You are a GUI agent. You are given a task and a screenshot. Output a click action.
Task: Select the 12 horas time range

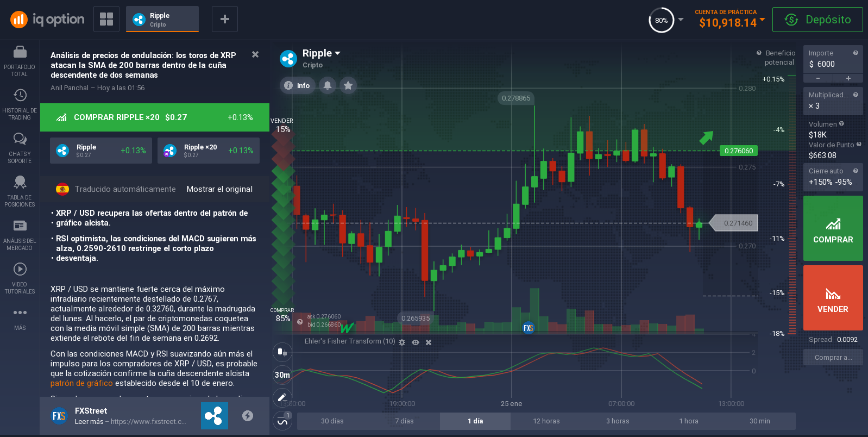(546, 421)
